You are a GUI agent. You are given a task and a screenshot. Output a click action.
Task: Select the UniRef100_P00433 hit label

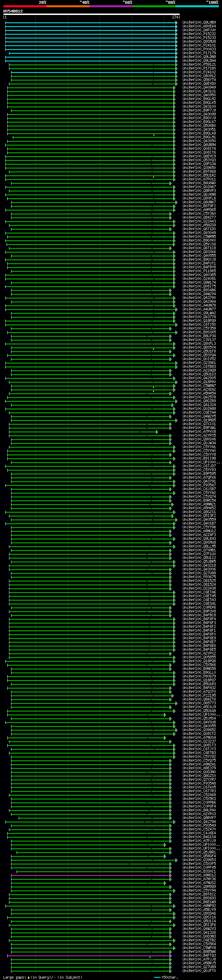pos(199,49)
